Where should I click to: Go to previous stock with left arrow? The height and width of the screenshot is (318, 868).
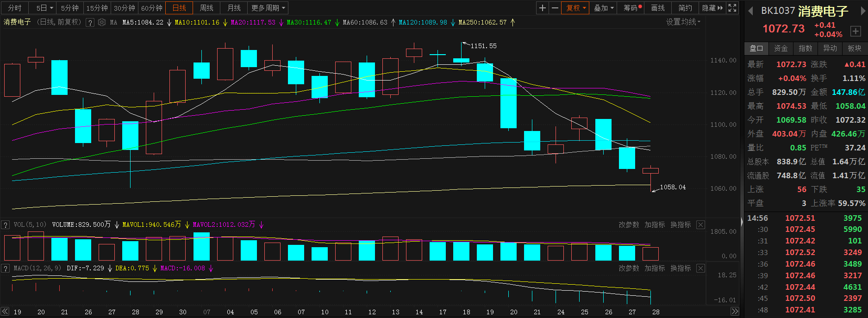click(x=750, y=11)
